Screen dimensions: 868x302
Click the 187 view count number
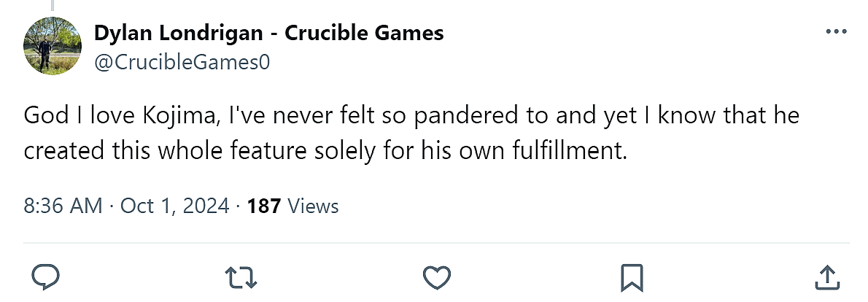pyautogui.click(x=264, y=206)
